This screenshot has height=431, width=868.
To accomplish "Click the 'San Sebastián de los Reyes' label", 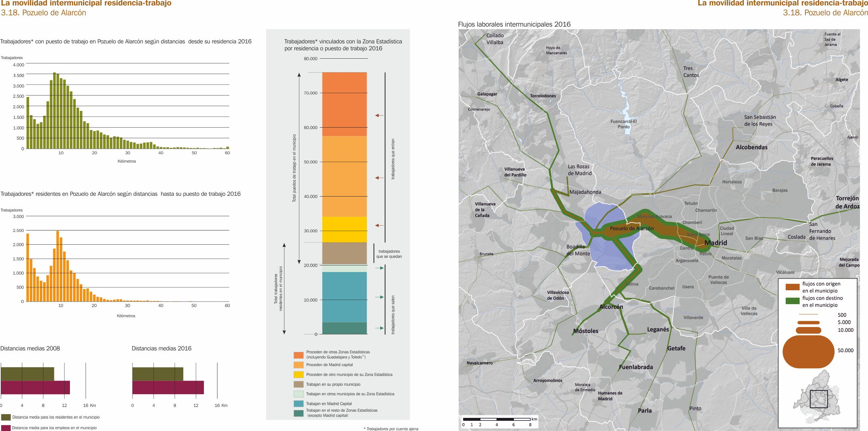I will pyautogui.click(x=760, y=121).
